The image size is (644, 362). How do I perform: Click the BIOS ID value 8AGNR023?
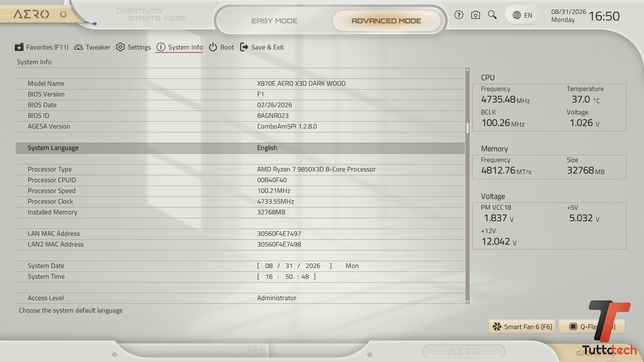(x=273, y=116)
